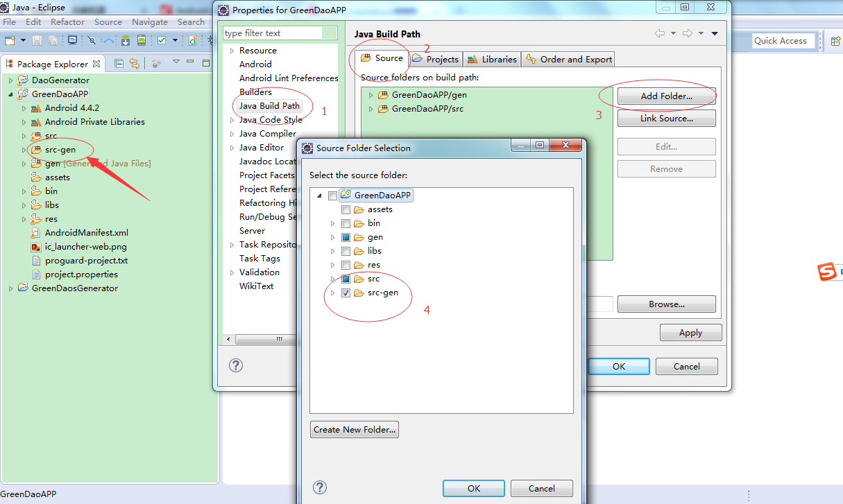The height and width of the screenshot is (504, 843).
Task: Select Java Build Path in properties list
Action: click(269, 106)
